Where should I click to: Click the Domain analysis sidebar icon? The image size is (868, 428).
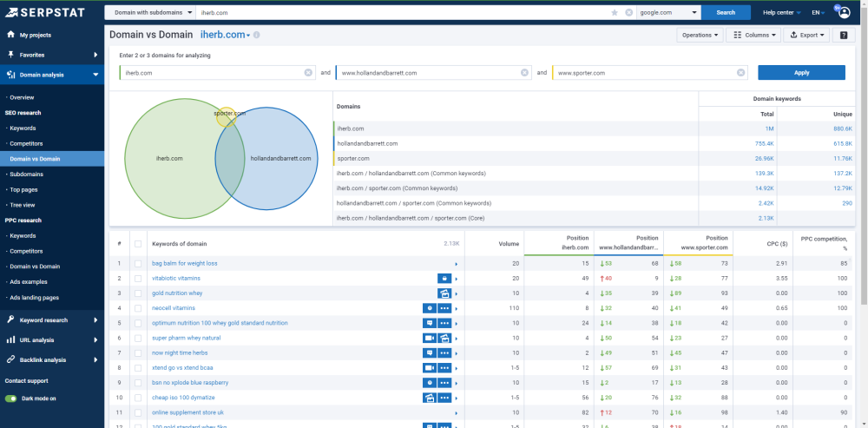pyautogui.click(x=10, y=75)
